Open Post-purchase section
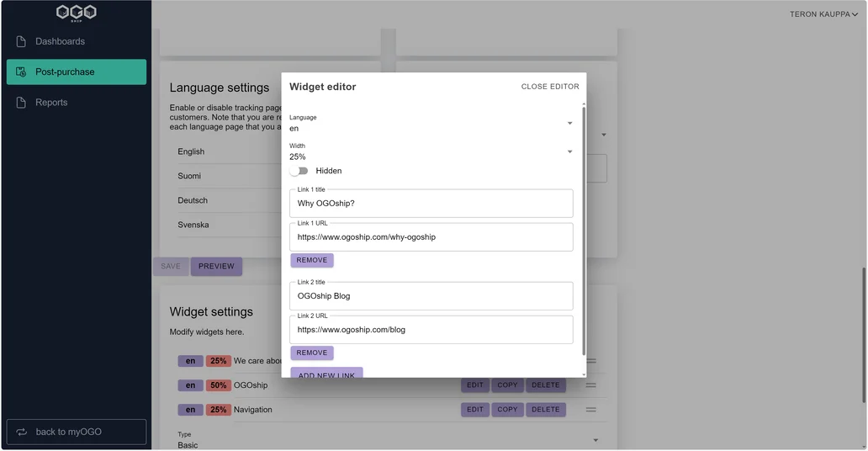This screenshot has height=451, width=868. [x=77, y=72]
